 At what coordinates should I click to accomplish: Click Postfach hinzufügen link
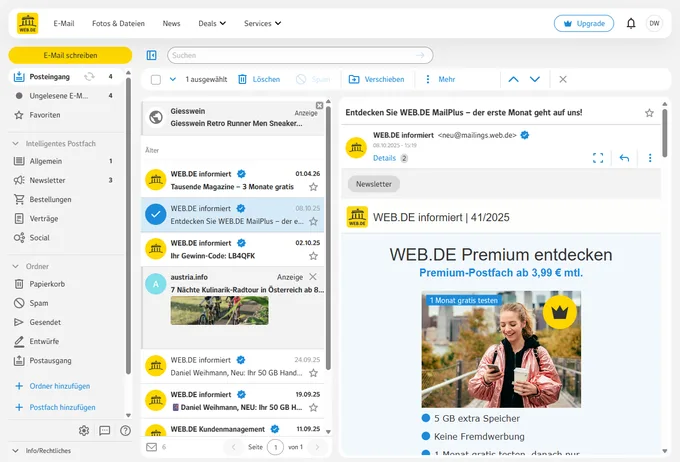point(62,407)
